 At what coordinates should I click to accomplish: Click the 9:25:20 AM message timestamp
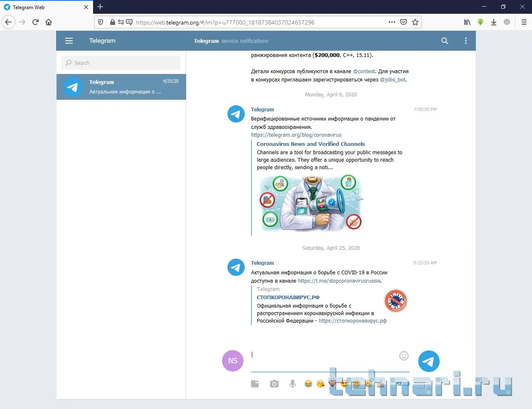425,263
